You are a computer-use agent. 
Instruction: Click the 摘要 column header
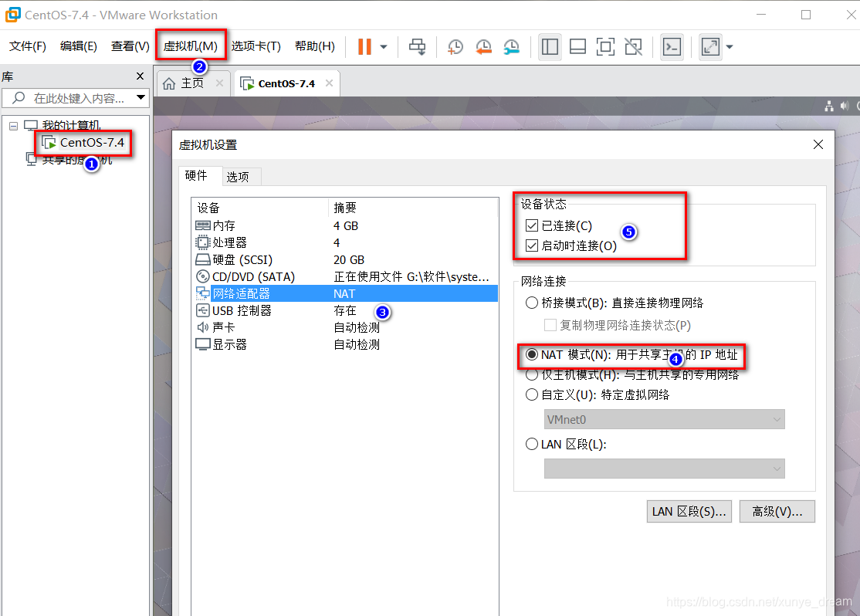[413, 208]
